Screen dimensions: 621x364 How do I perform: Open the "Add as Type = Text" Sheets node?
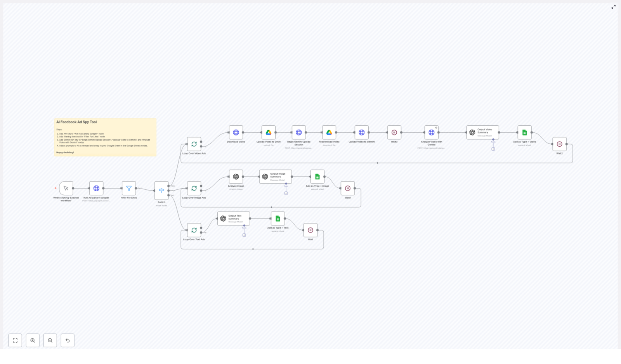click(278, 218)
